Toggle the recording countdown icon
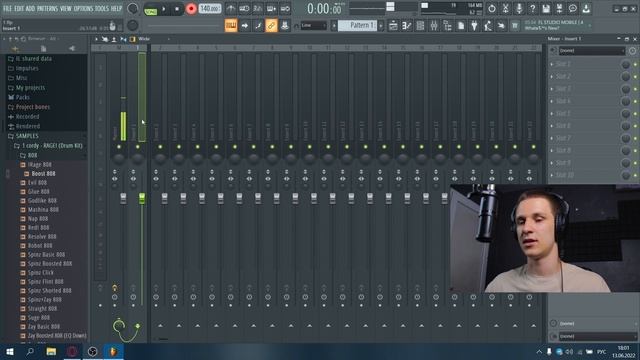Image resolution: width=640 pixels, height=360 pixels. click(258, 9)
